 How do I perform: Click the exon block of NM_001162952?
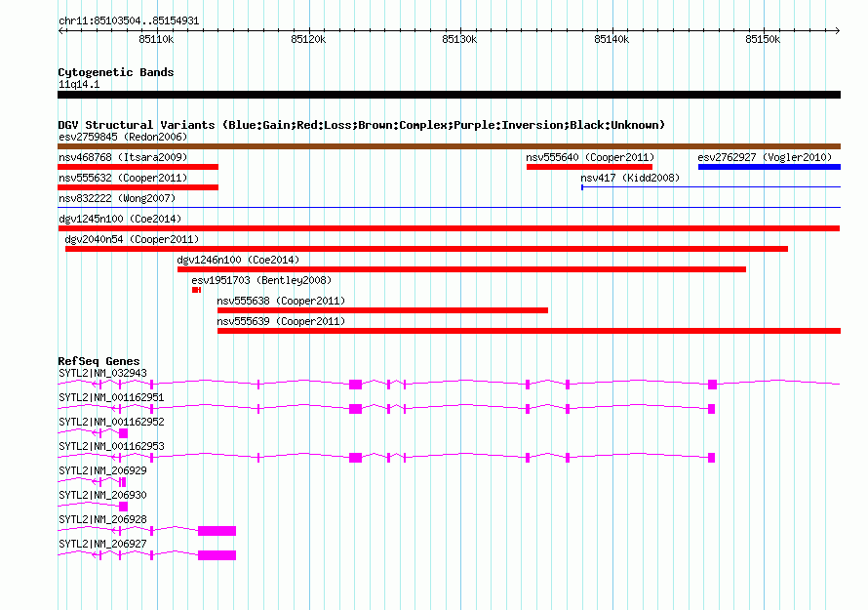pos(124,433)
